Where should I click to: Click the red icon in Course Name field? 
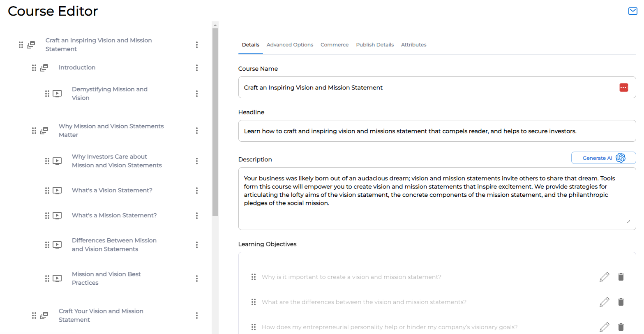[x=623, y=88]
